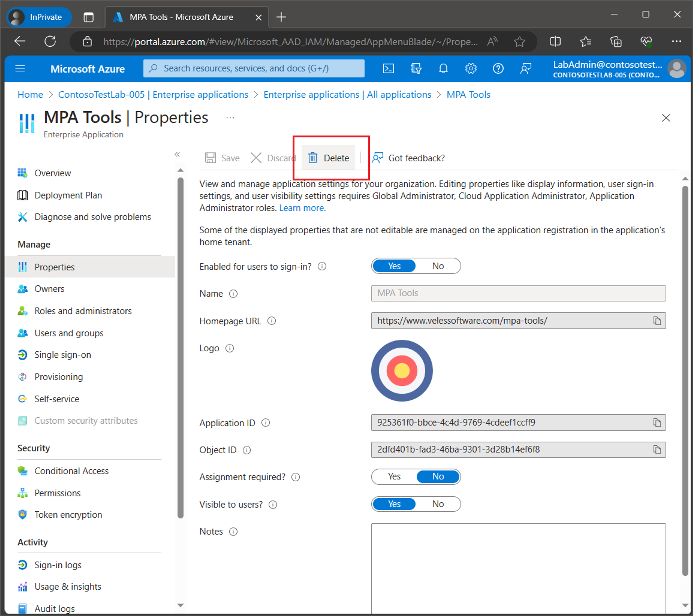Open the top bar feedback icon
This screenshot has height=616, width=693.
526,68
